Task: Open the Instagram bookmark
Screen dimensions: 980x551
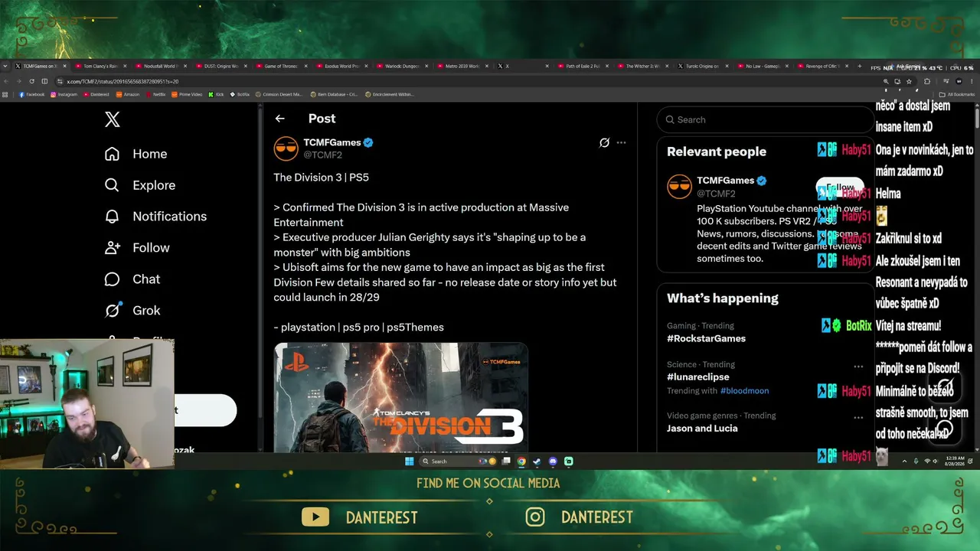Action: [x=64, y=94]
